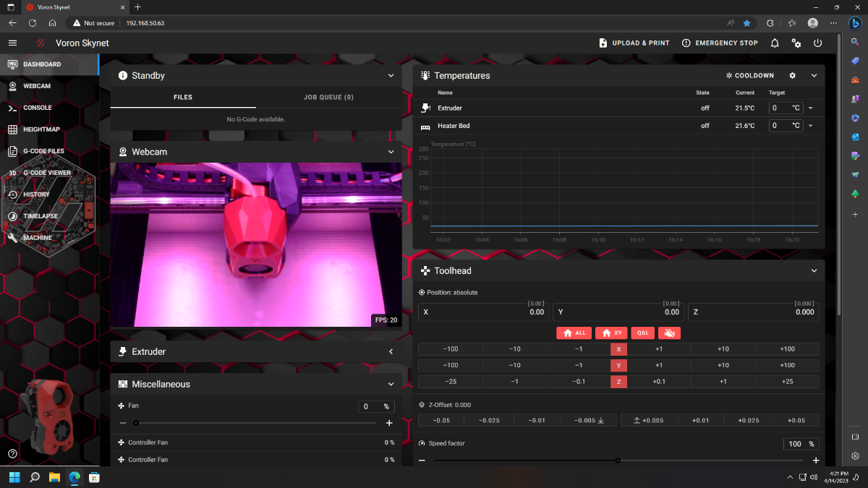This screenshot has width=868, height=488.
Task: Click the Fan speed slider
Action: click(256, 423)
